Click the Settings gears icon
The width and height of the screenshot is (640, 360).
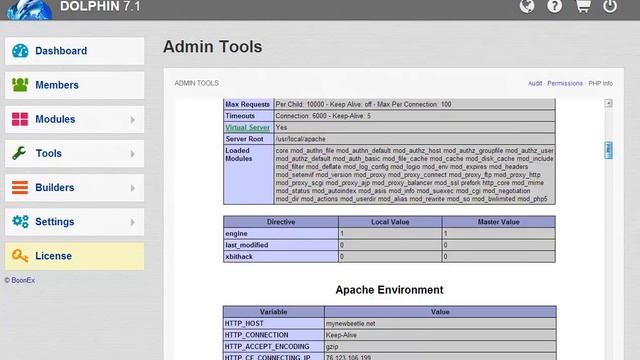(x=20, y=222)
